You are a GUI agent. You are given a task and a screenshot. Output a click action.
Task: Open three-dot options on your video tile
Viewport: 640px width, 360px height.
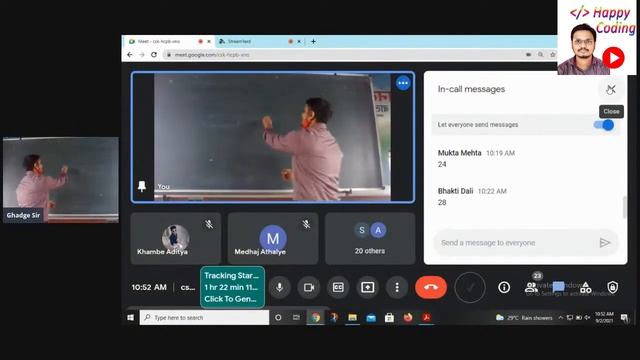[403, 83]
